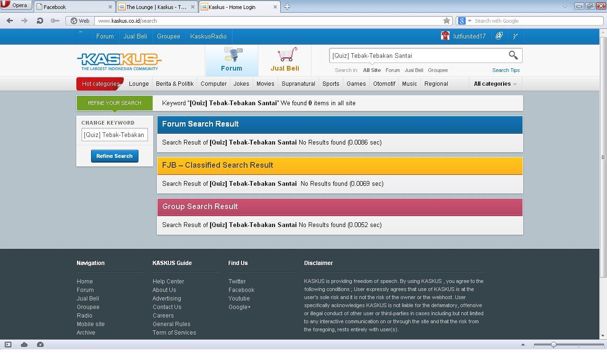Open the Jokes category

[241, 84]
